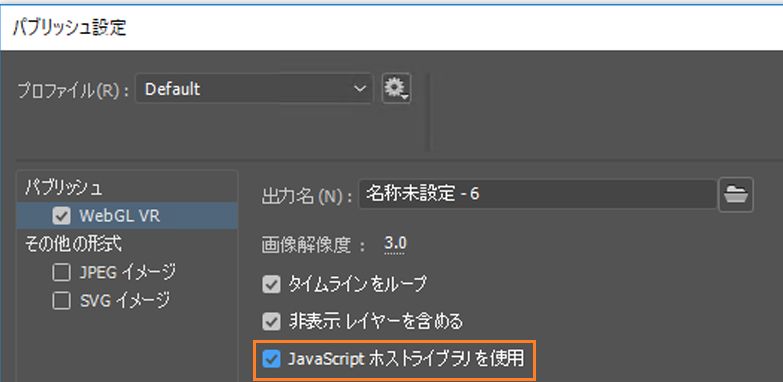Enable the SVG イメージ checkbox
Image resolution: width=783 pixels, height=382 pixels.
[61, 301]
